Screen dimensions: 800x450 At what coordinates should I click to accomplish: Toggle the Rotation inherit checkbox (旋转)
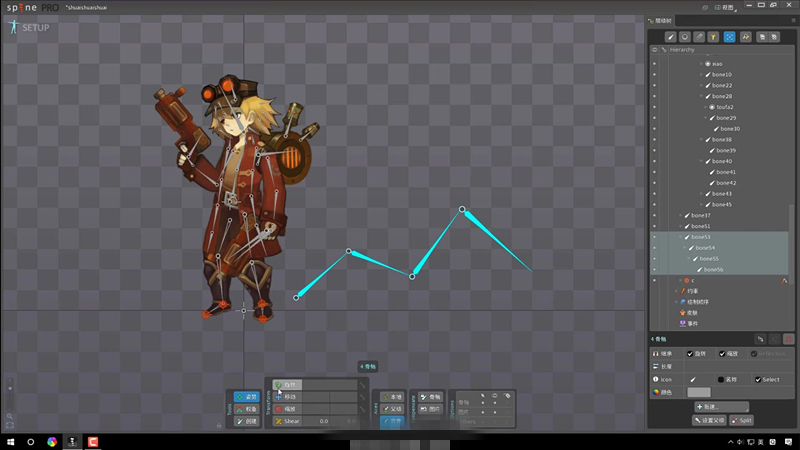click(x=690, y=354)
